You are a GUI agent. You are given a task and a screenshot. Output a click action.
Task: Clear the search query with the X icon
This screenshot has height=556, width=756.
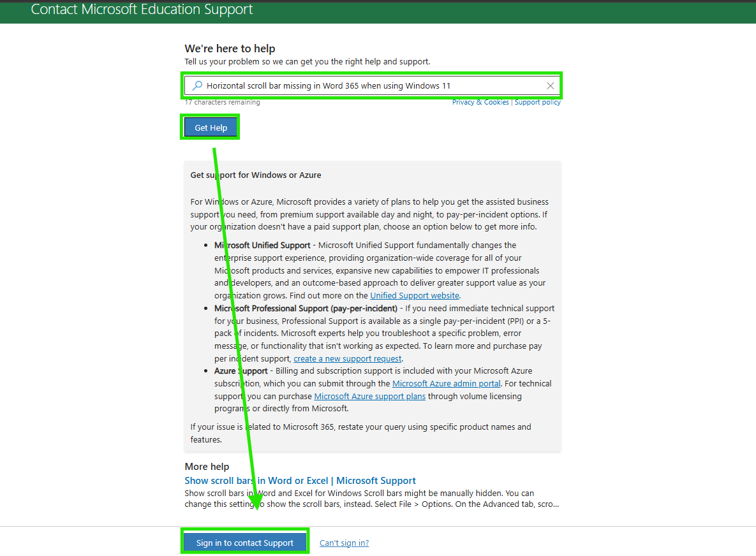pos(550,86)
